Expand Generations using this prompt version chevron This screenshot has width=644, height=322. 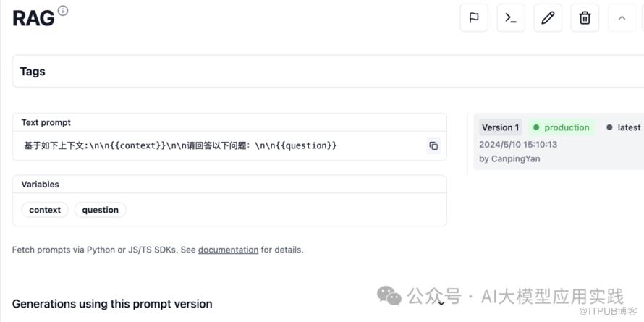point(441,304)
